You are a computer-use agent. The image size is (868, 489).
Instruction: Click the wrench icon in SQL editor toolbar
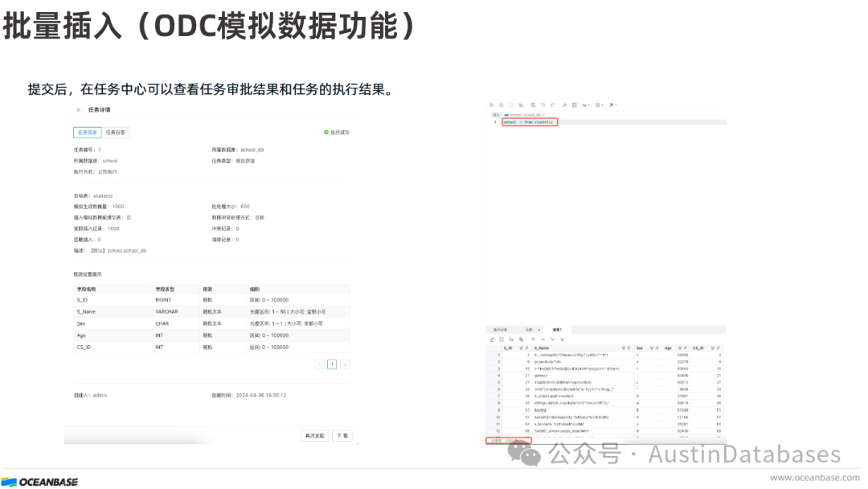[x=565, y=105]
